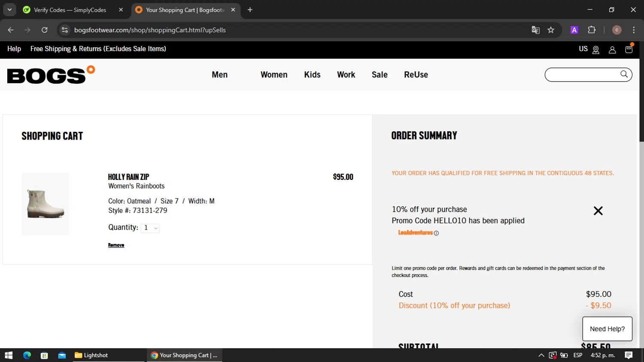Open Chrome's three-dot menu

[x=634, y=30]
